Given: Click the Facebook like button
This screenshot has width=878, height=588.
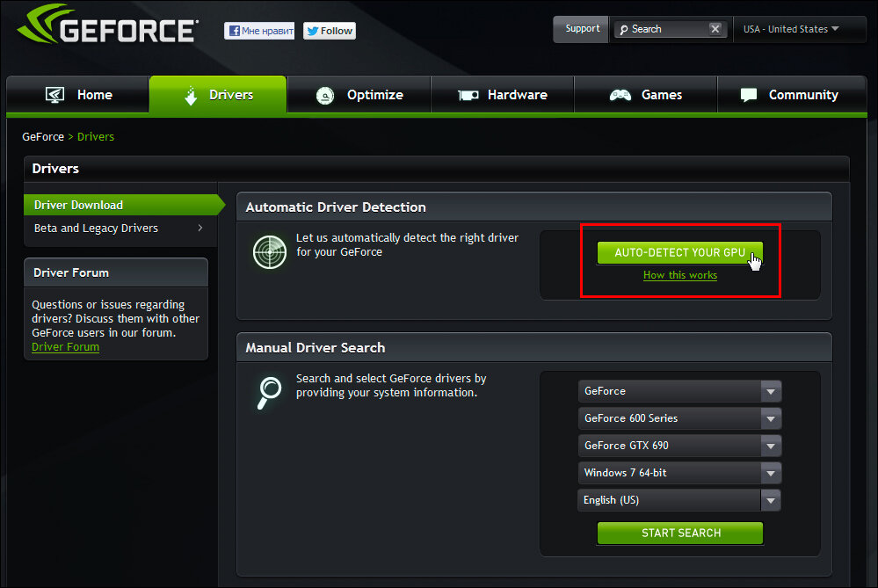Looking at the screenshot, I should tap(259, 31).
